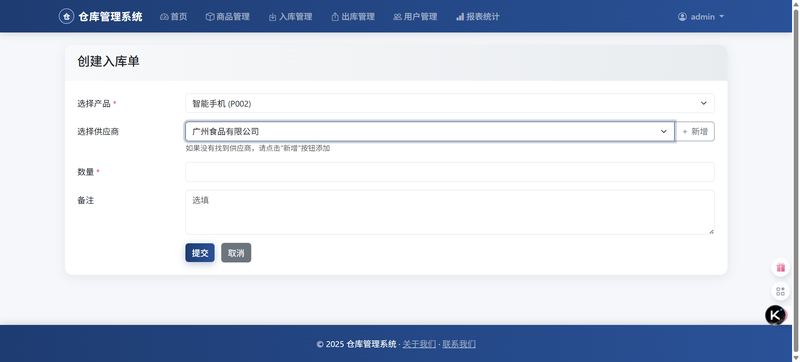Click the admin user avatar icon
Image resolution: width=800 pixels, height=362 pixels.
(x=682, y=17)
